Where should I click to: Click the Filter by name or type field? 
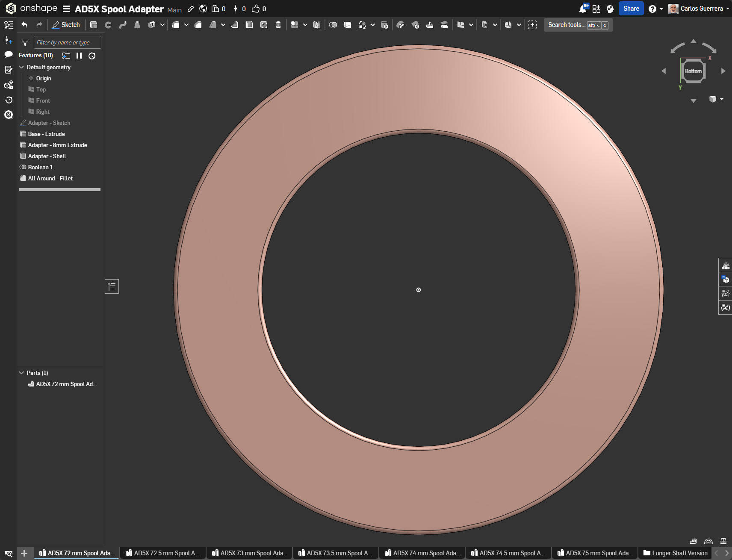68,42
